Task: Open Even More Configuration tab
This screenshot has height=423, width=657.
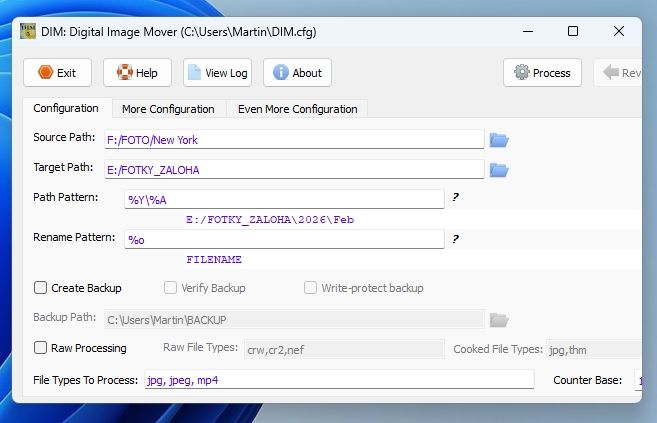Action: pyautogui.click(x=297, y=109)
